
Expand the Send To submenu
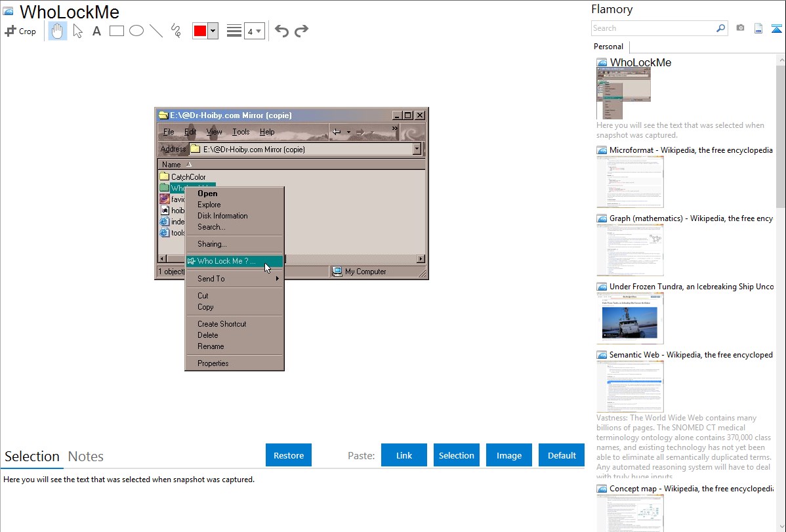tap(234, 278)
